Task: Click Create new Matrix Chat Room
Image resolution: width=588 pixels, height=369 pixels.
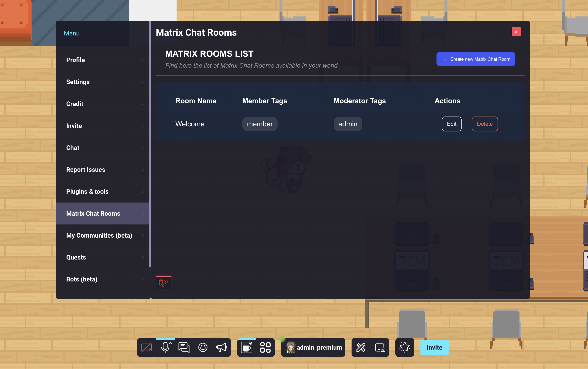Action: (x=475, y=59)
